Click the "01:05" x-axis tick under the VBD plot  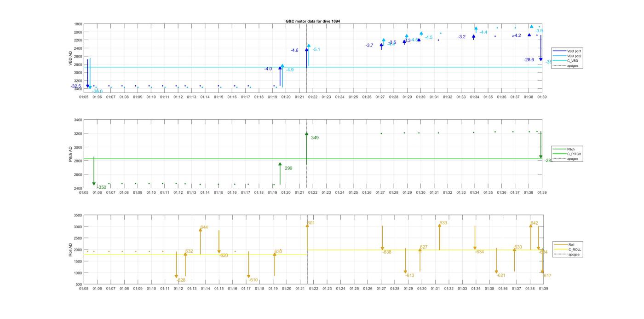click(84, 97)
